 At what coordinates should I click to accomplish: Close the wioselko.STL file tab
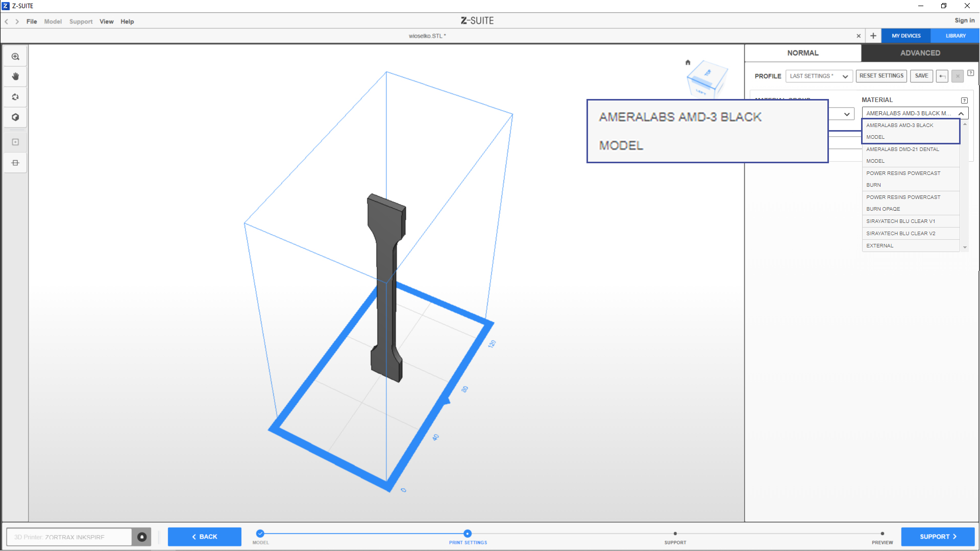point(859,36)
